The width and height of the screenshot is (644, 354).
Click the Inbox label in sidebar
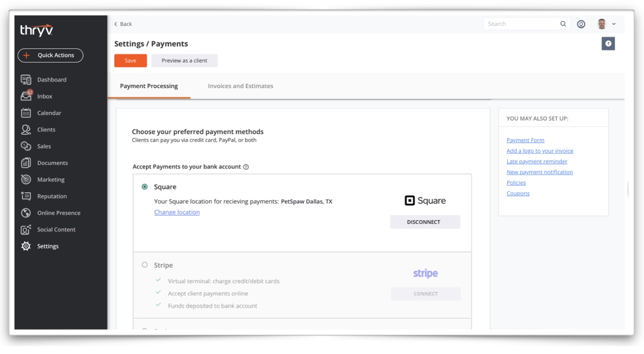(45, 96)
